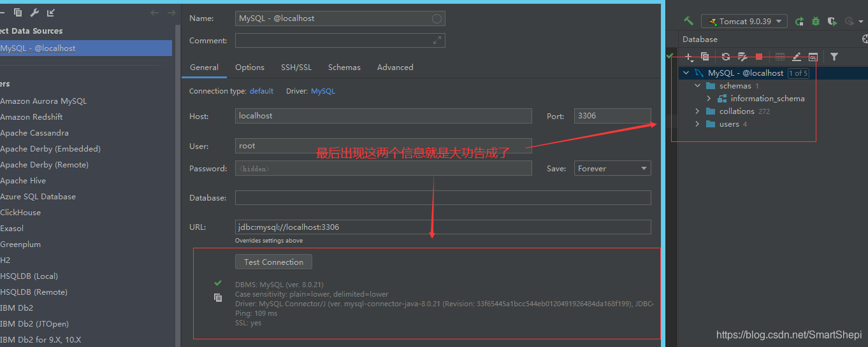The image size is (868, 347).
Task: Switch to the Advanced tab
Action: point(395,67)
